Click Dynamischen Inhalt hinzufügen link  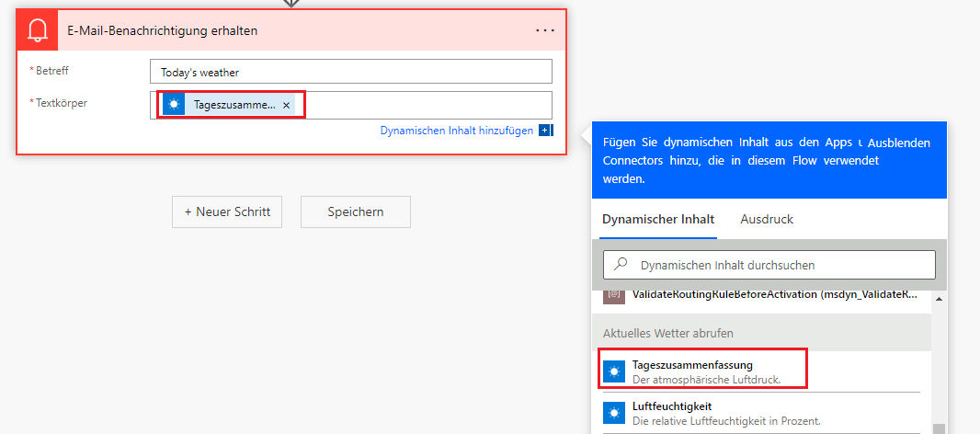(x=457, y=131)
